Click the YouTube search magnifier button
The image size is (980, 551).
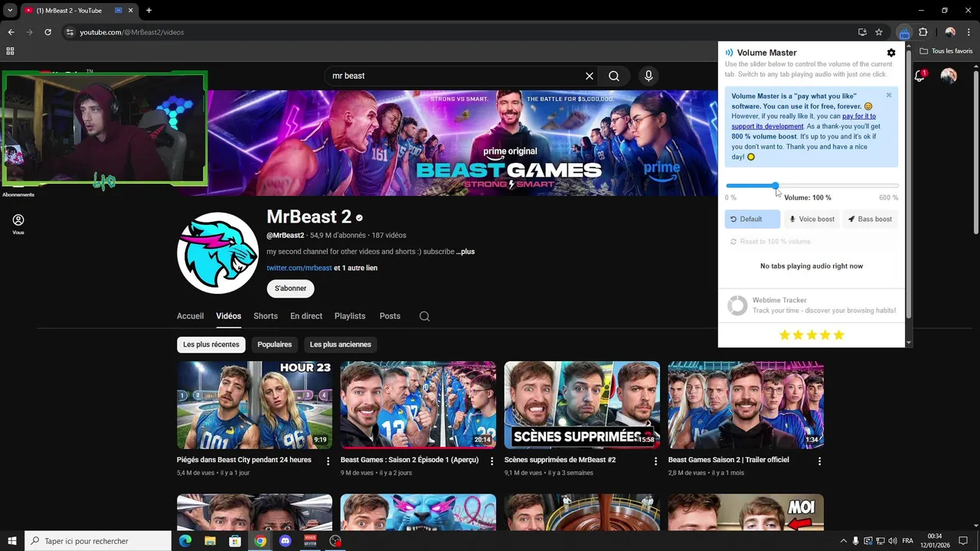tap(614, 76)
